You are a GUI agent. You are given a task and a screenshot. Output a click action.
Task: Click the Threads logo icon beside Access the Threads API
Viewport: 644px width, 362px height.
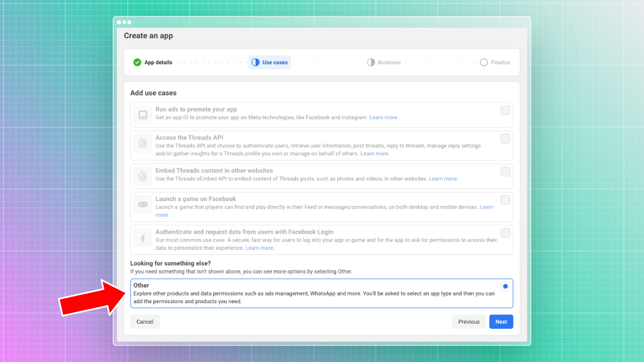pos(143,143)
